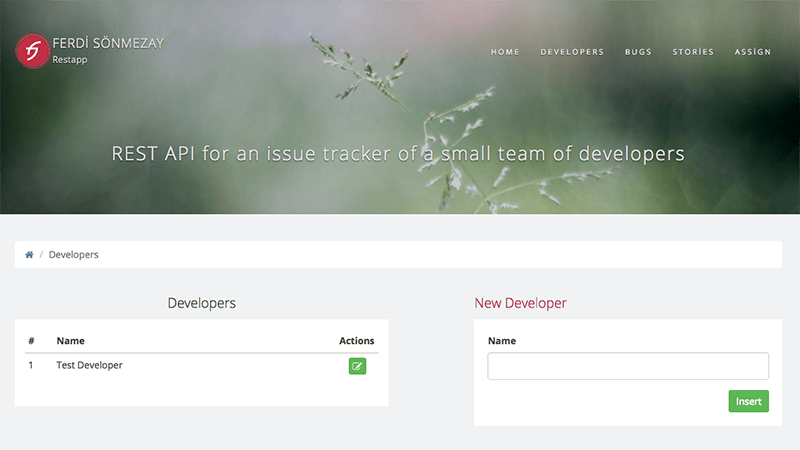Image resolution: width=800 pixels, height=450 pixels.
Task: Click the Developers table heading
Action: (x=202, y=303)
